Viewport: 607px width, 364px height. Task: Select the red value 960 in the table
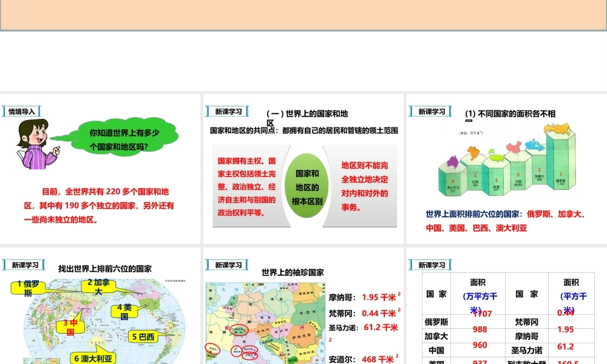(480, 345)
